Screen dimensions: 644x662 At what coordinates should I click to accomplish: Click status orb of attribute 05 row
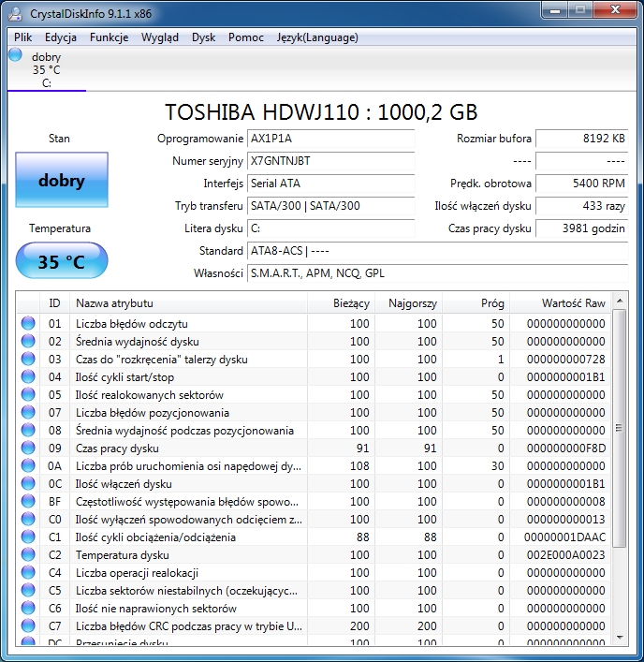click(28, 394)
